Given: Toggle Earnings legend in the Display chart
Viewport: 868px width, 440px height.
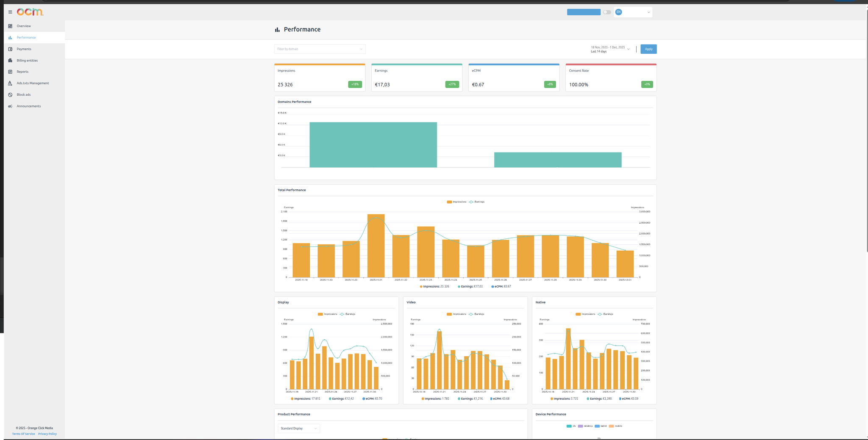Looking at the screenshot, I should [348, 314].
